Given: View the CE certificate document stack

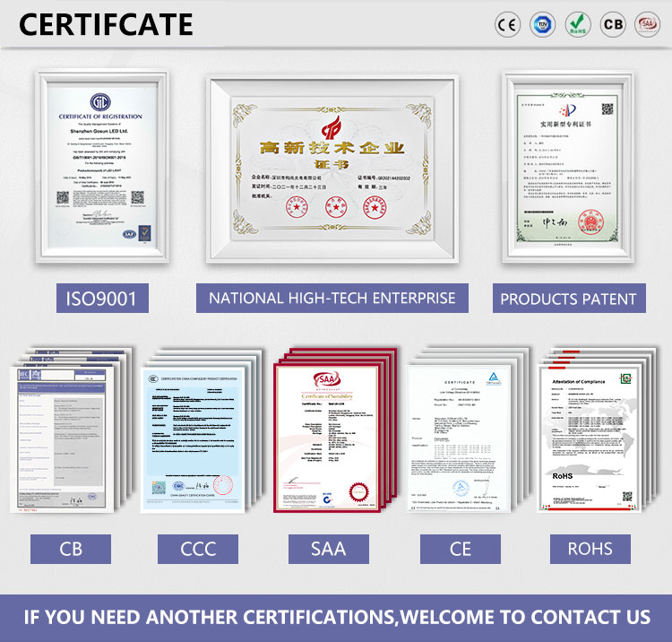Looking at the screenshot, I should (x=467, y=430).
